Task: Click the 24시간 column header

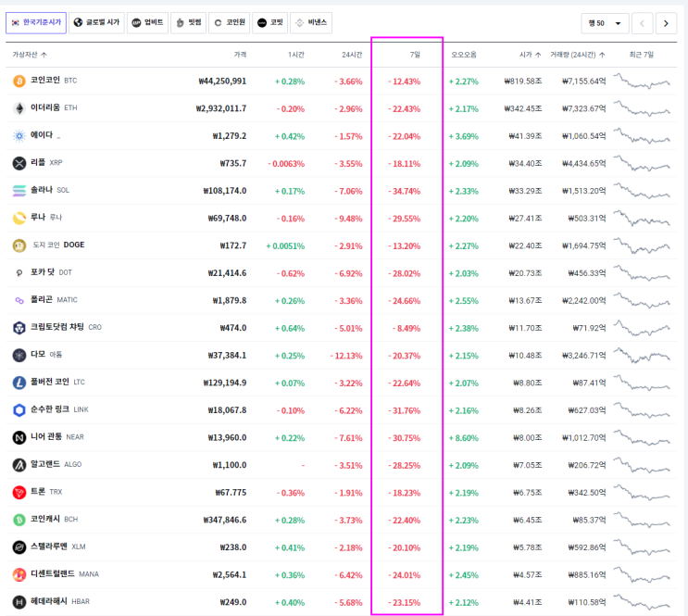Action: pos(353,55)
